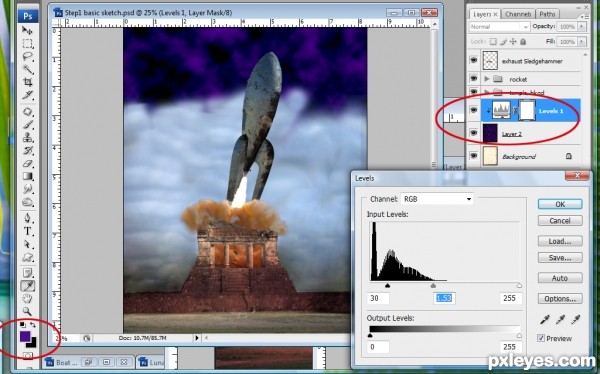Select the Type tool
Screen dimensions: 600x374
point(27,231)
